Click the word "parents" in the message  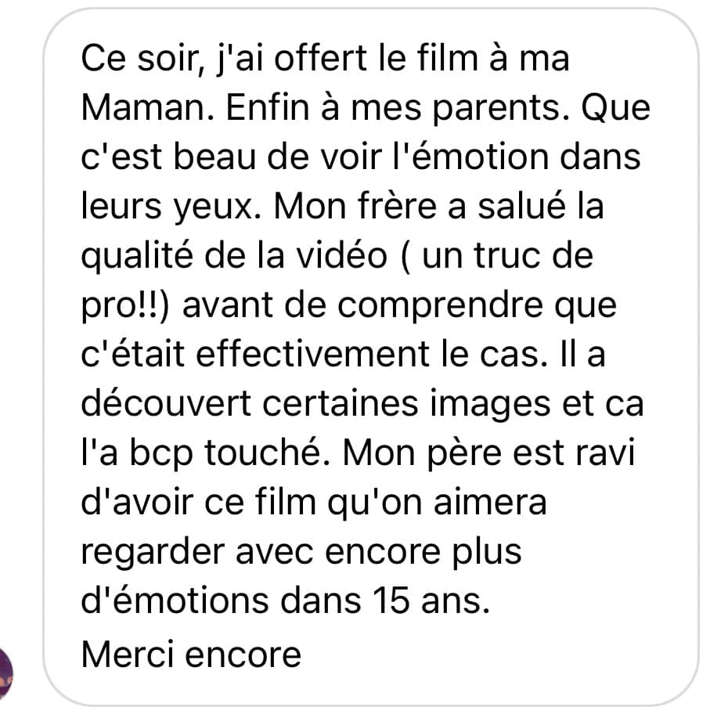497,110
